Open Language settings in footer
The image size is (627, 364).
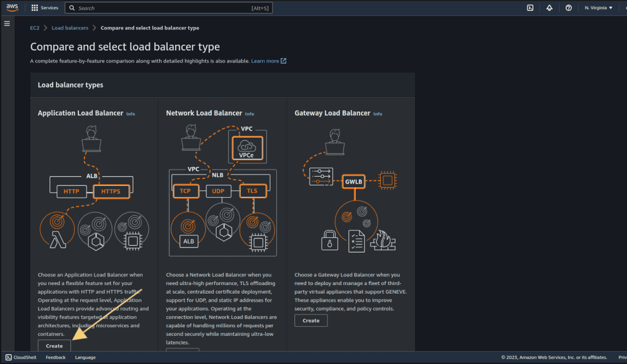click(85, 358)
